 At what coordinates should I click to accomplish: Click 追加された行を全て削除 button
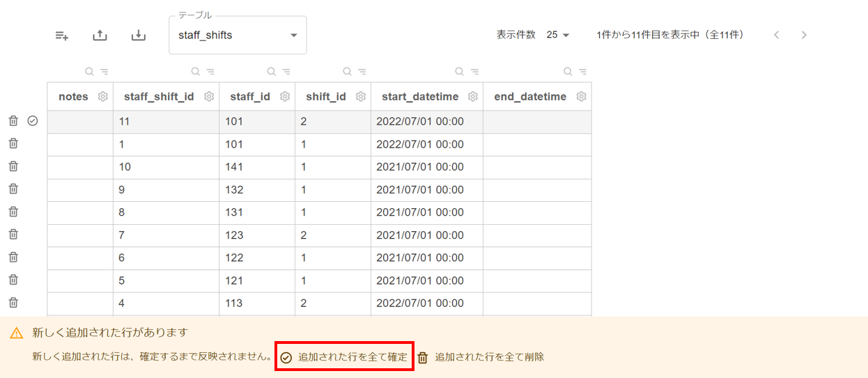[x=481, y=357]
